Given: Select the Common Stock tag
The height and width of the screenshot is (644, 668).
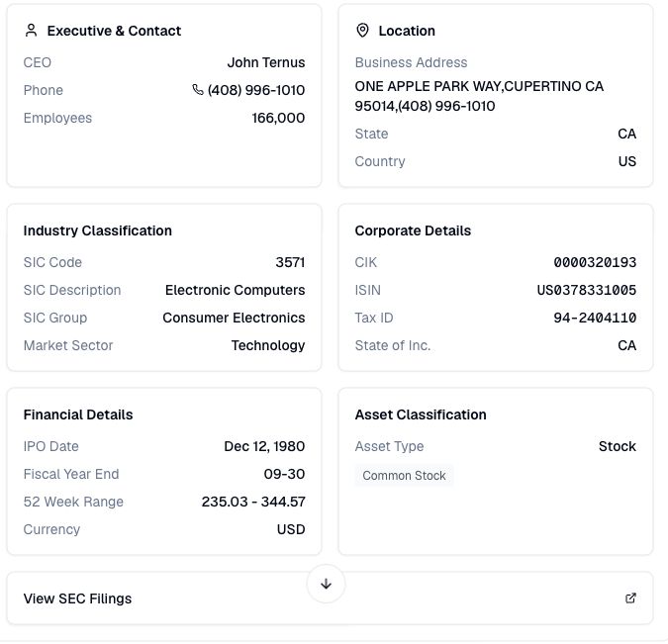Looking at the screenshot, I should pos(404,476).
